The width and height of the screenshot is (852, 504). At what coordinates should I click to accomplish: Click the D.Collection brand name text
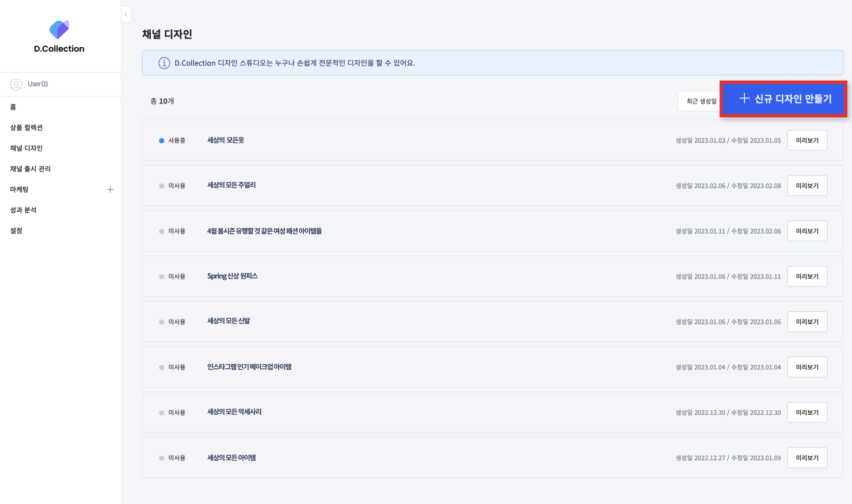tap(59, 49)
